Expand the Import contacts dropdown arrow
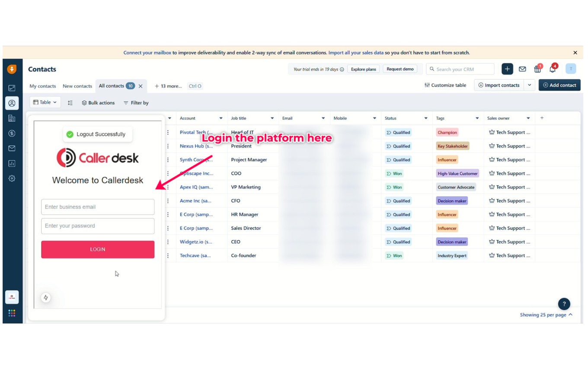 pyautogui.click(x=529, y=85)
